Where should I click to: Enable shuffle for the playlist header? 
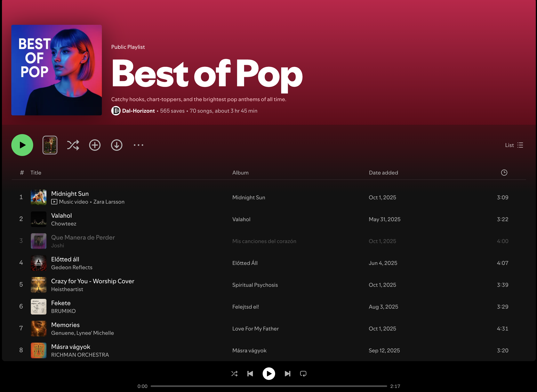click(73, 145)
